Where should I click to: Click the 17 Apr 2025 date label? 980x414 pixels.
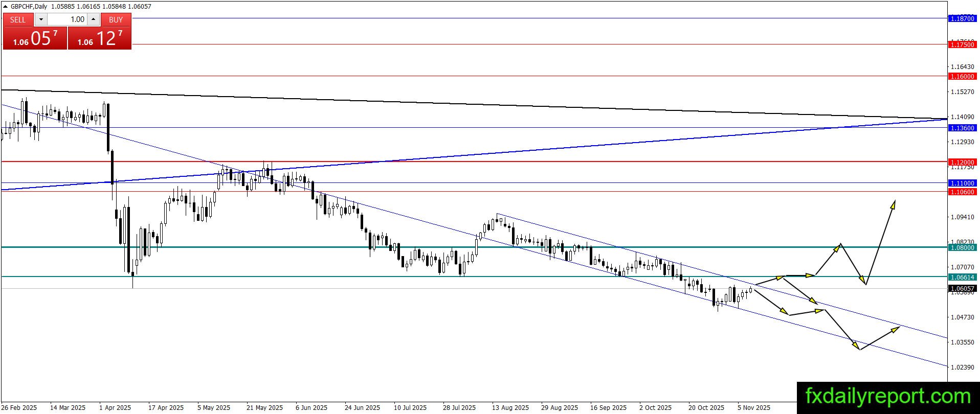[x=166, y=408]
